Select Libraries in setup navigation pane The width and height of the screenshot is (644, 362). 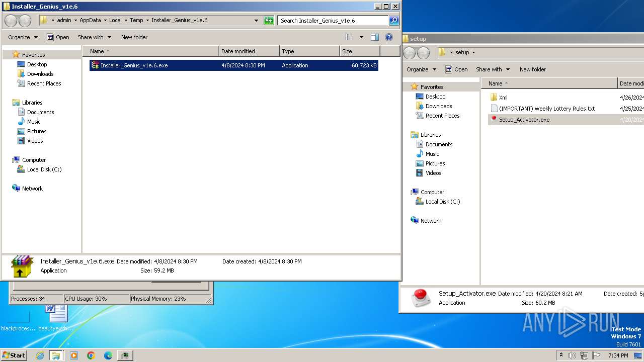point(426,135)
